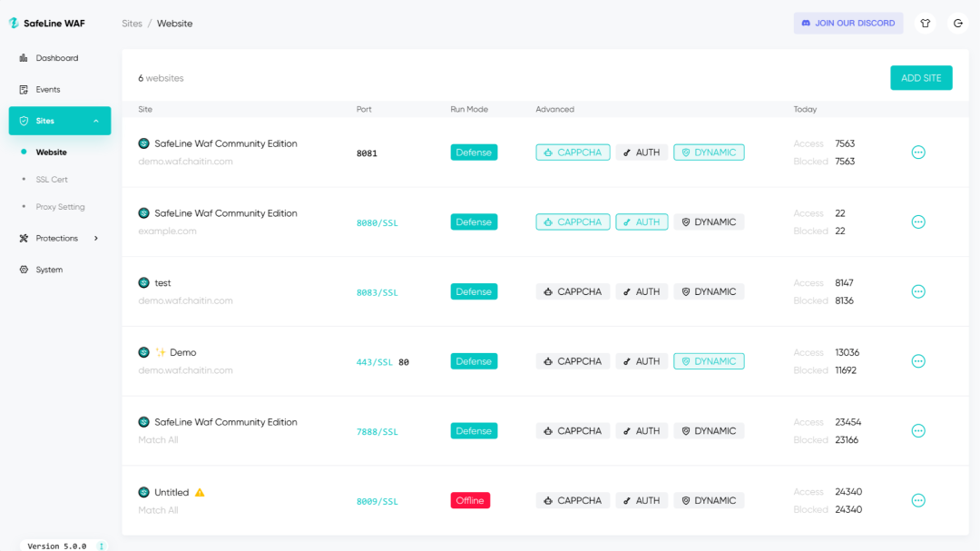This screenshot has height=551, width=980.
Task: Click the Blocked count 23166
Action: point(847,439)
